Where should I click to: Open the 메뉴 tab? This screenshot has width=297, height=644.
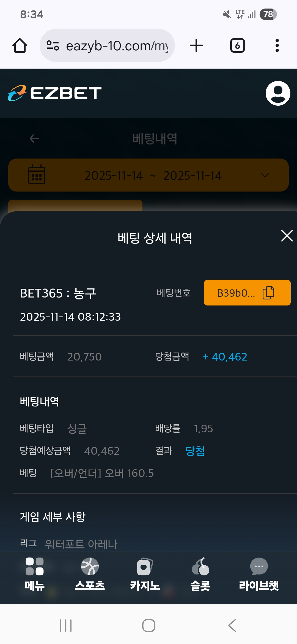35,574
